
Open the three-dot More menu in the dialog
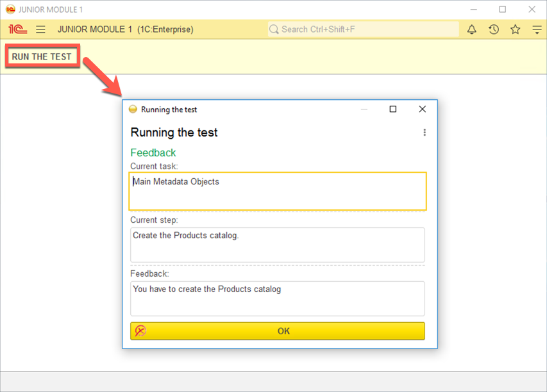tap(425, 133)
